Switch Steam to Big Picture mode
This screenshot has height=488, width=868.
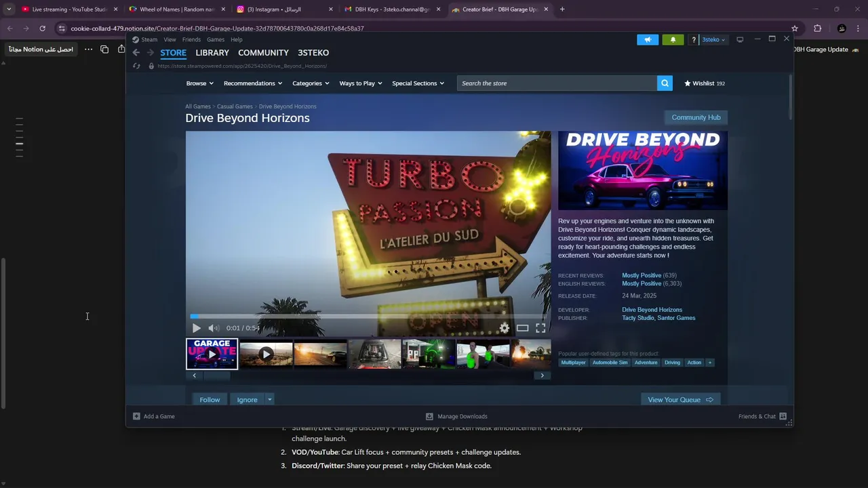[x=740, y=39]
